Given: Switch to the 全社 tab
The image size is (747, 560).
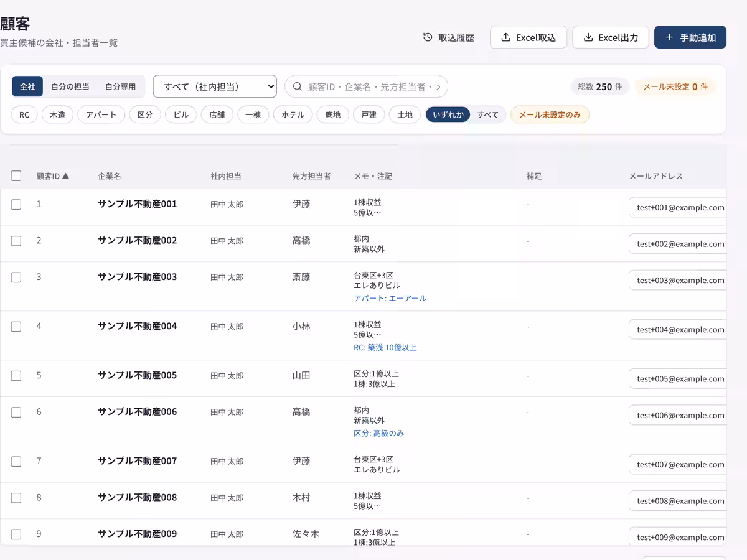Looking at the screenshot, I should 27,86.
